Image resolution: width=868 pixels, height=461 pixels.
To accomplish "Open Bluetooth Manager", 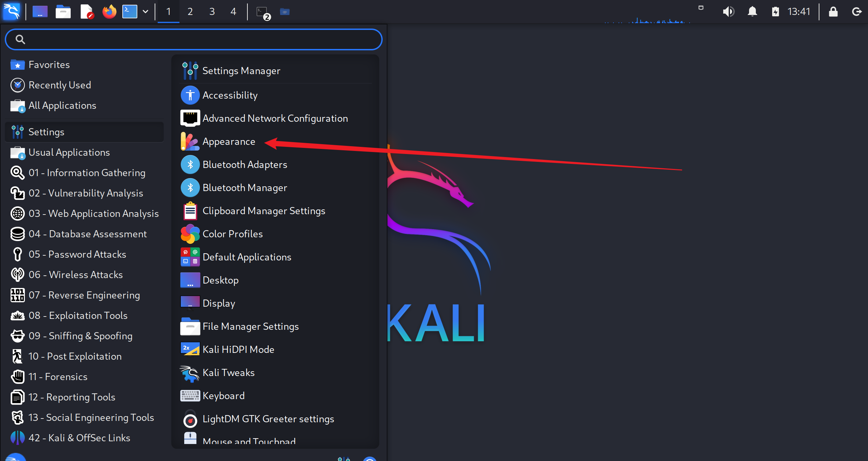I will click(x=275, y=188).
